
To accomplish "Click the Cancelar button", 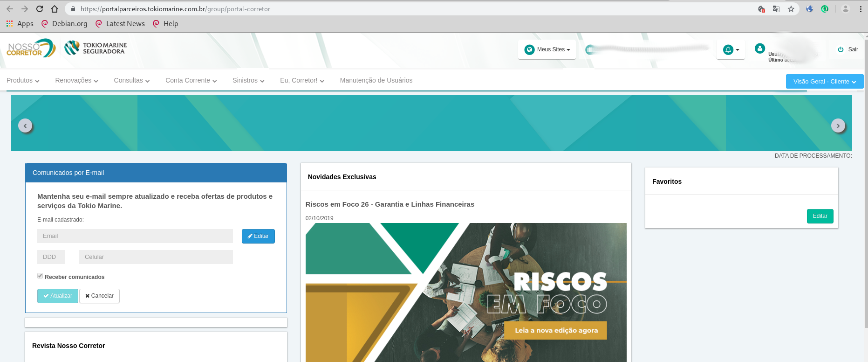I will (99, 296).
